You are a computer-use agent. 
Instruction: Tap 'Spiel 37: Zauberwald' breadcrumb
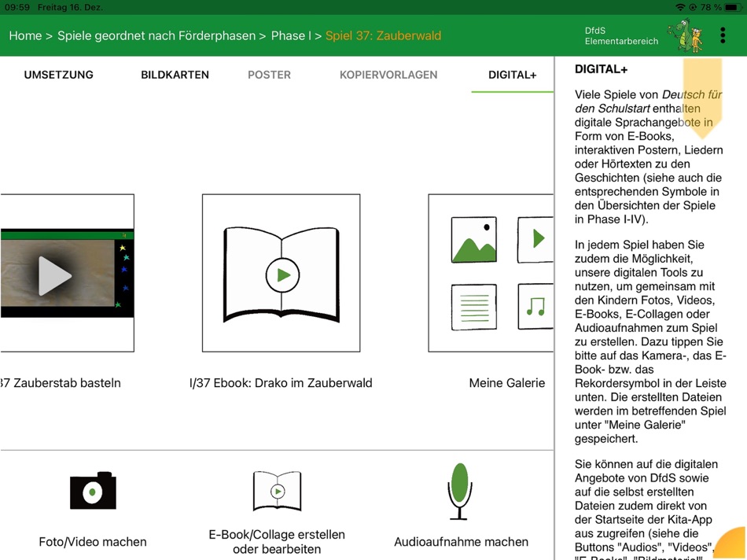tap(383, 35)
